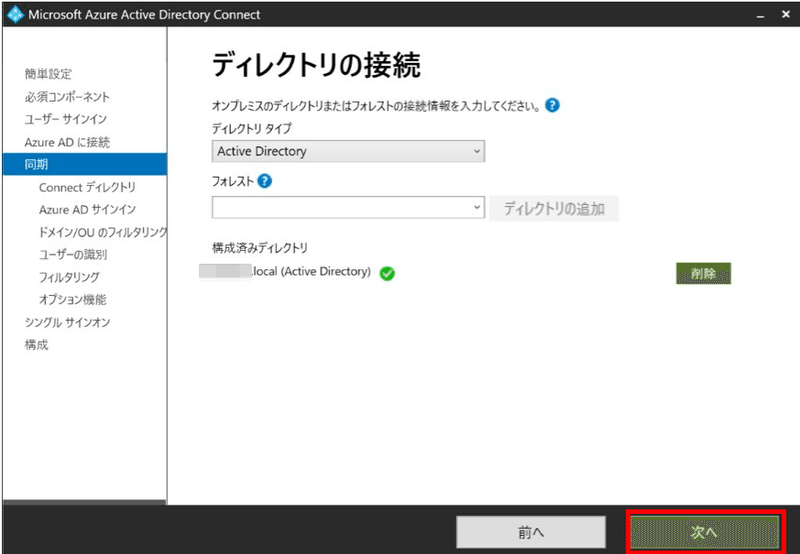This screenshot has height=554, width=800.
Task: Select highlighted 同期 step
Action: 85,164
